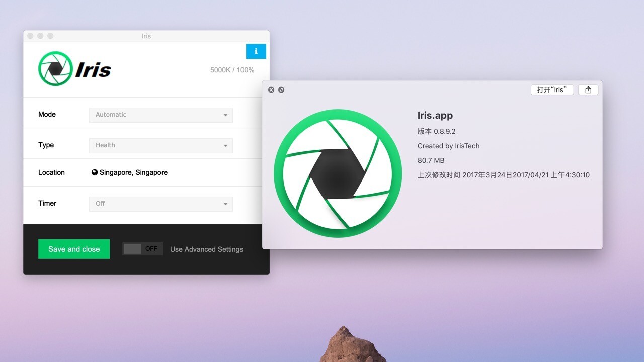Viewport: 644px width, 362px height.
Task: Click the Iris window title bar text
Action: click(146, 36)
